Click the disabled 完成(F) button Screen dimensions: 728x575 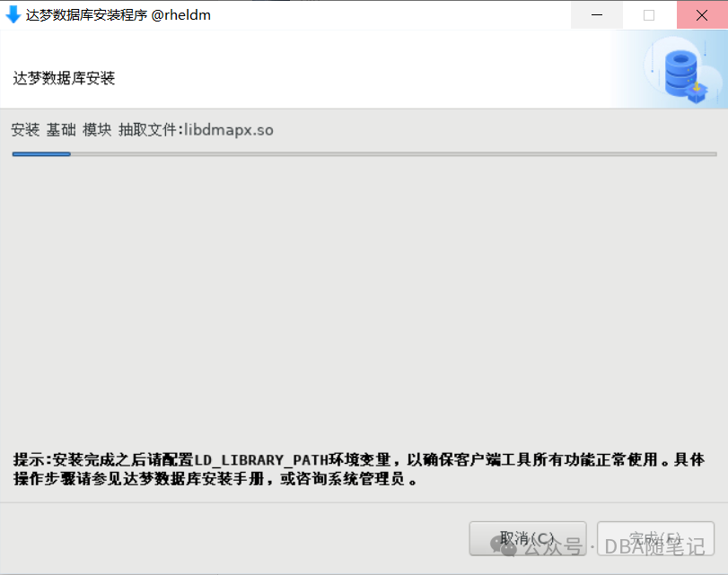[655, 538]
